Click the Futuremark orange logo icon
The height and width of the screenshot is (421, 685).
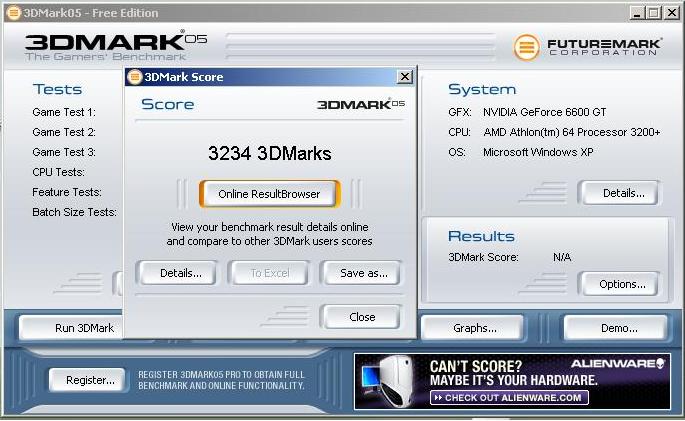(x=526, y=47)
